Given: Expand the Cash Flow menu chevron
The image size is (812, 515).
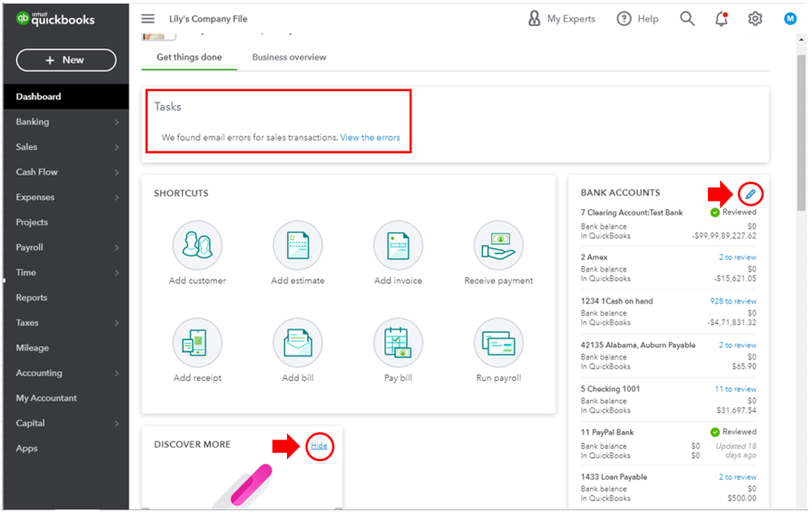Looking at the screenshot, I should click(117, 172).
